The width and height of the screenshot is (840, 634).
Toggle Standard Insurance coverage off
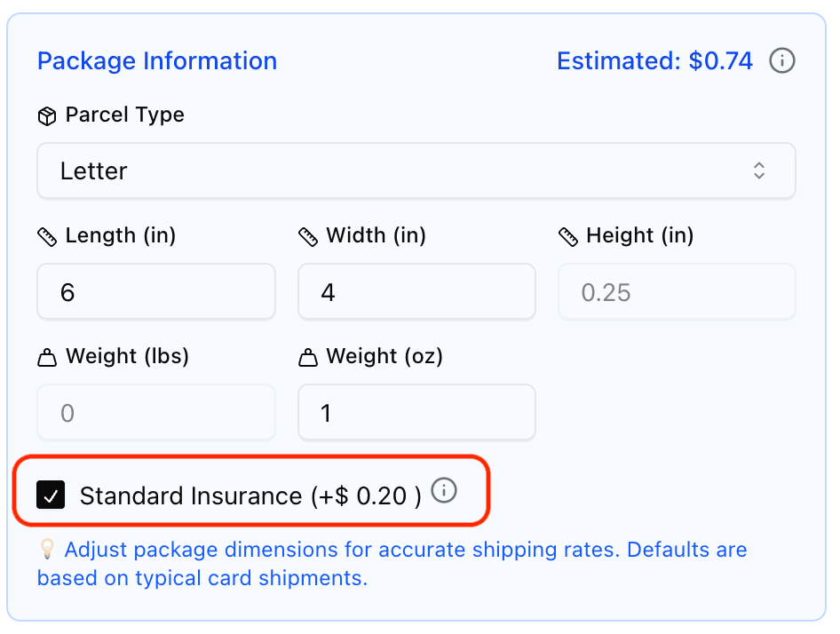coord(51,495)
